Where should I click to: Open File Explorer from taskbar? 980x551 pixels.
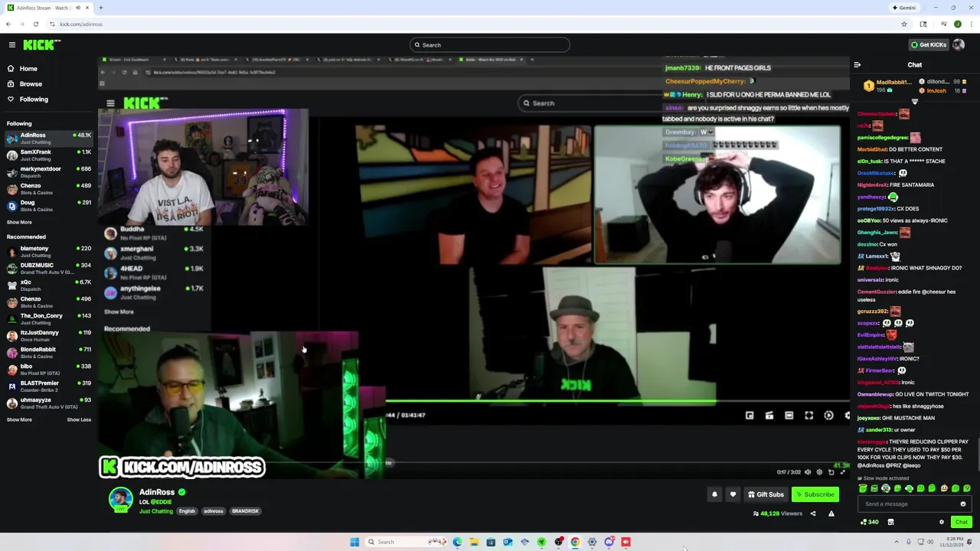pyautogui.click(x=474, y=542)
